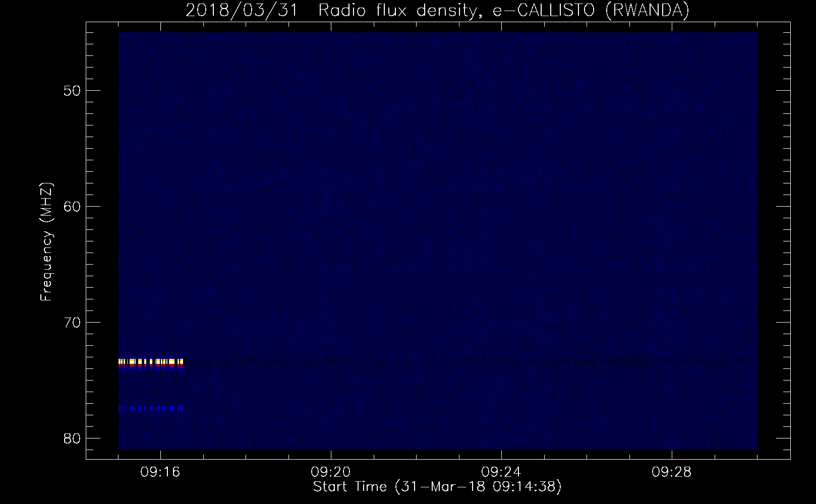Click the bright yellow-red burst near 73 MHz
This screenshot has width=816, height=504.
pyautogui.click(x=151, y=363)
